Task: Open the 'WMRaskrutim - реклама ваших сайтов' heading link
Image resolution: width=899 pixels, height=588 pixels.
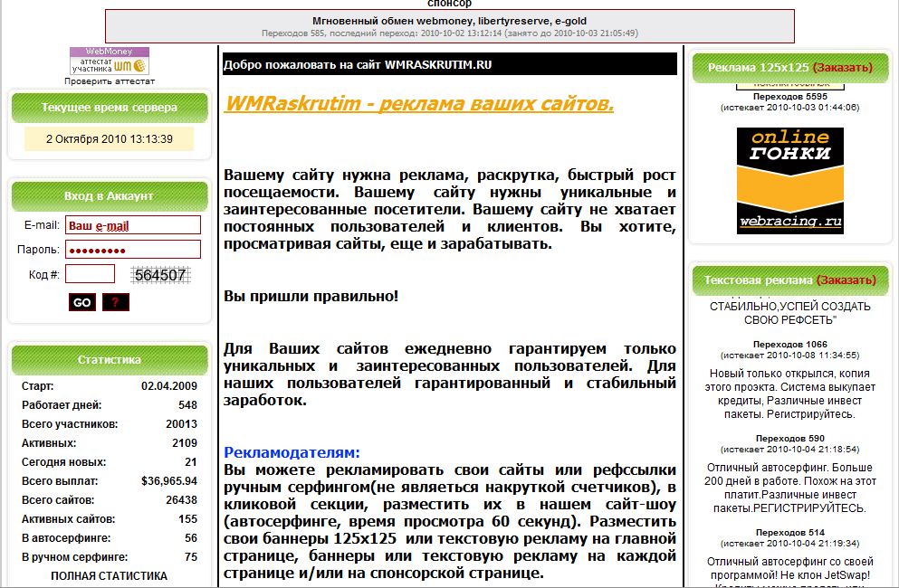Action: point(420,104)
